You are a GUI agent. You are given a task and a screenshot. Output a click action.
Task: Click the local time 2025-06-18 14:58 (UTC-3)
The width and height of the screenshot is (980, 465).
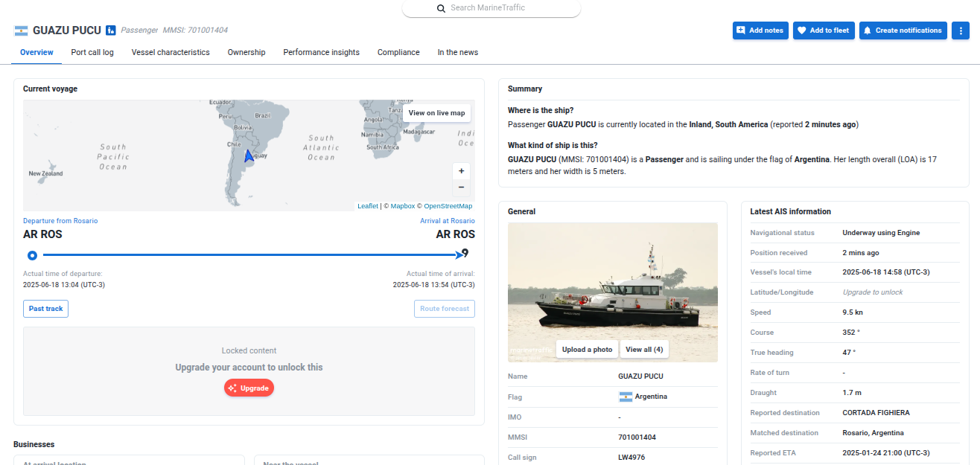pyautogui.click(x=886, y=272)
